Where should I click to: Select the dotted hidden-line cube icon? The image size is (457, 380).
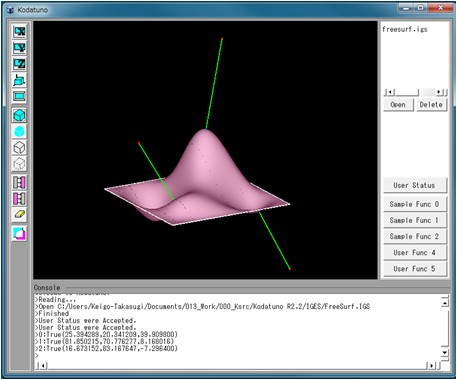pos(19,164)
